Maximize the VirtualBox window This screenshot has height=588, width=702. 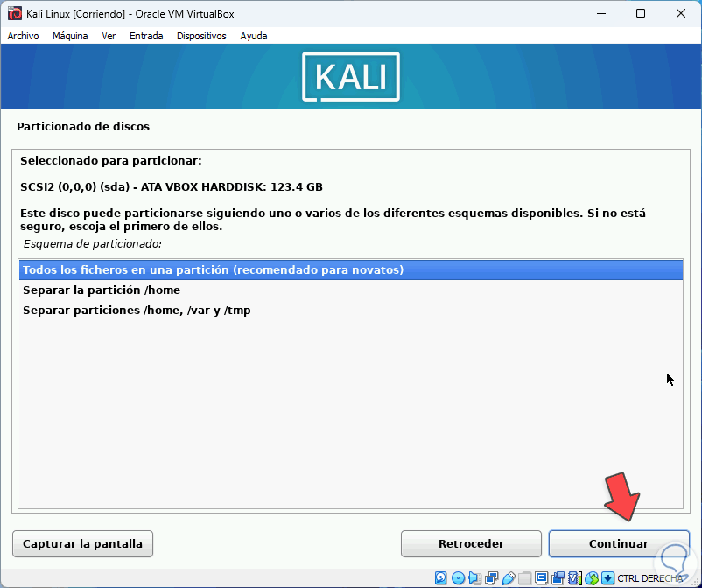641,13
